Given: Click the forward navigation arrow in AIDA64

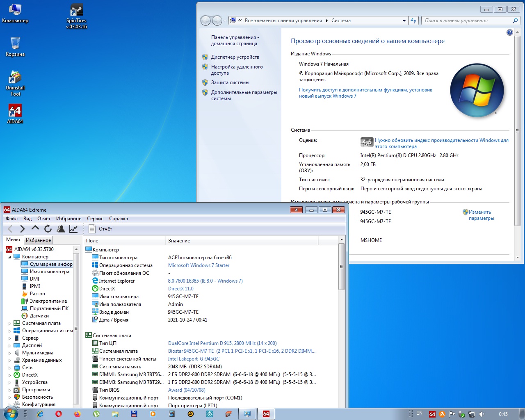Looking at the screenshot, I should tap(23, 229).
